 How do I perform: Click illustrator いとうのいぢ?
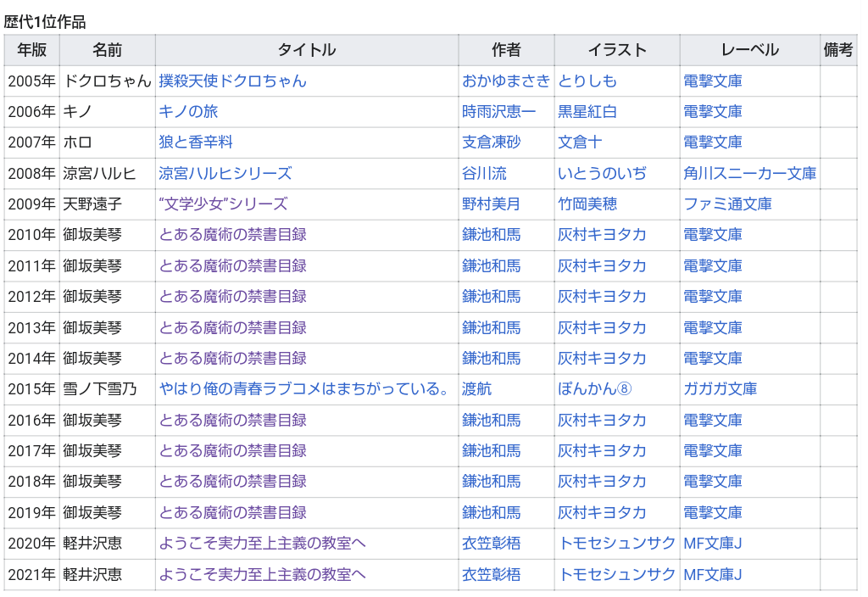(x=602, y=174)
